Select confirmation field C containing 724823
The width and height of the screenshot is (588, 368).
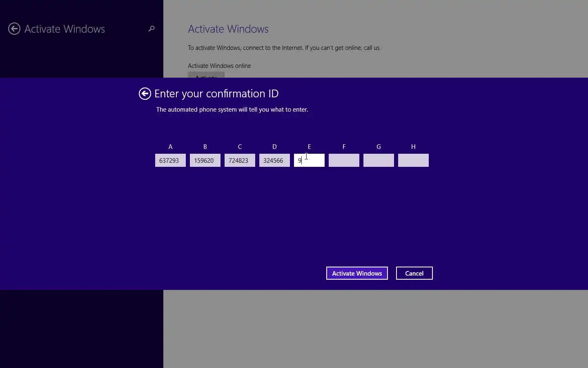[240, 160]
